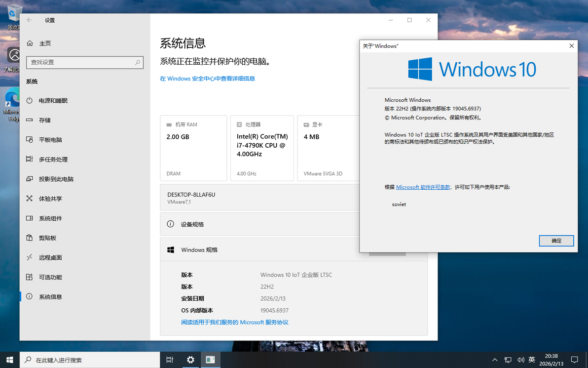This screenshot has height=368, width=588.
Task: Open the Microsoft Edge desktop shortcut
Action: click(x=12, y=104)
